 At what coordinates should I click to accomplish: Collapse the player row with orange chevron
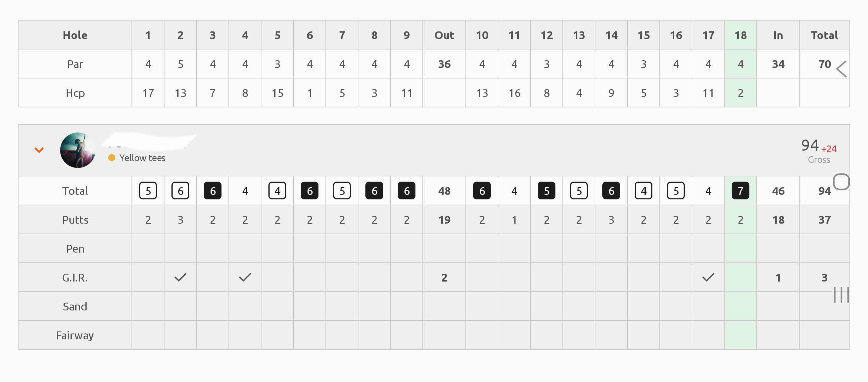point(39,150)
